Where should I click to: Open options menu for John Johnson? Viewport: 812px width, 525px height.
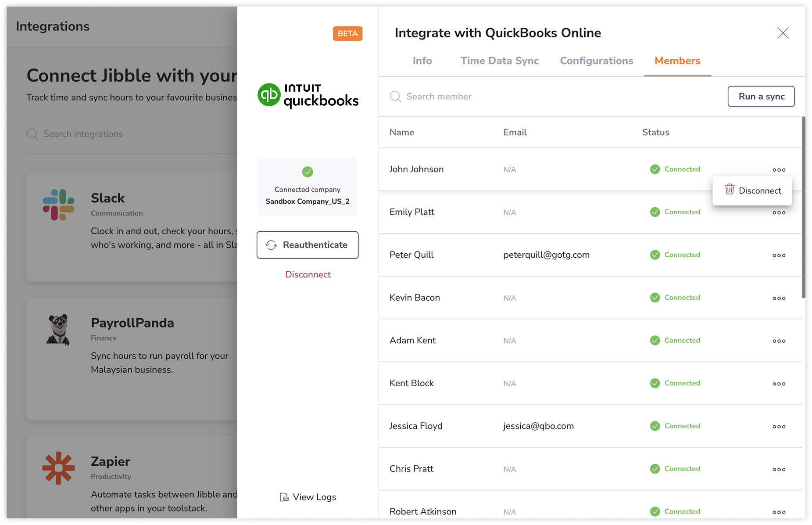coord(779,170)
